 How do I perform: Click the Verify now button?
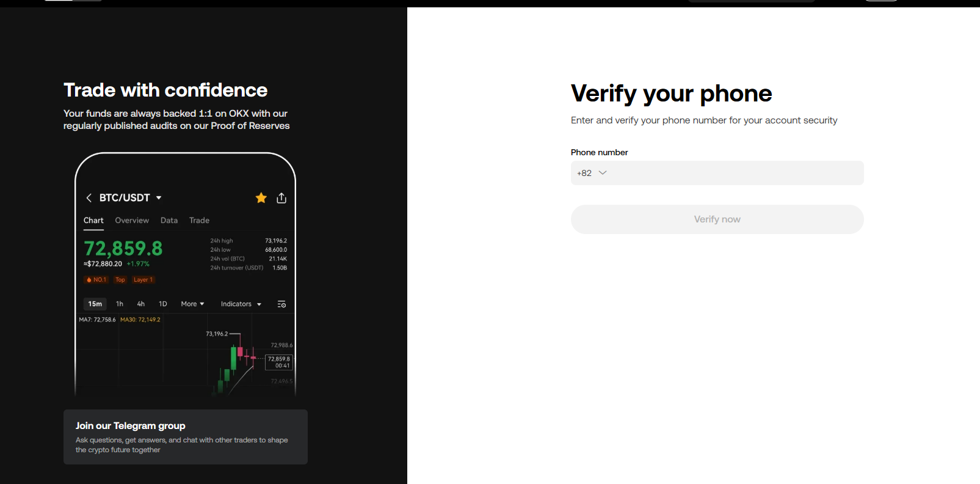[x=717, y=219]
